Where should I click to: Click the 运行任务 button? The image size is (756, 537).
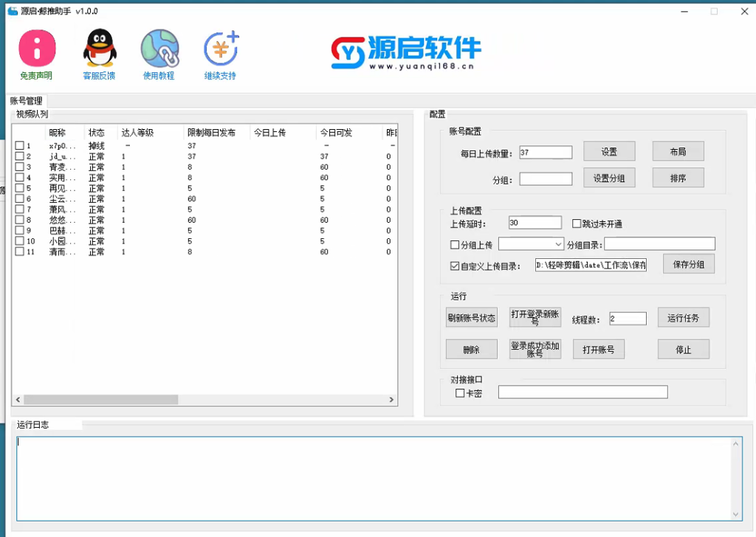coord(683,319)
